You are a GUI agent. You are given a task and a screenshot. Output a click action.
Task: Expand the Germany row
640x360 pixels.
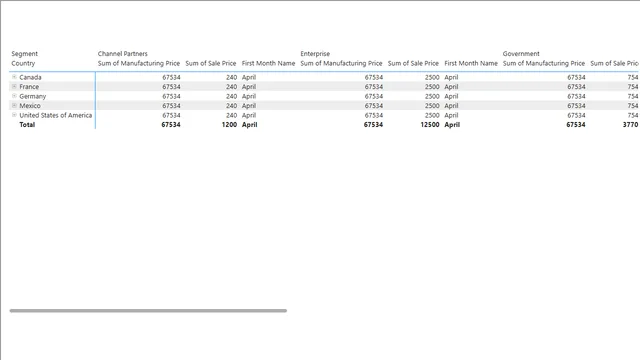tap(14, 96)
